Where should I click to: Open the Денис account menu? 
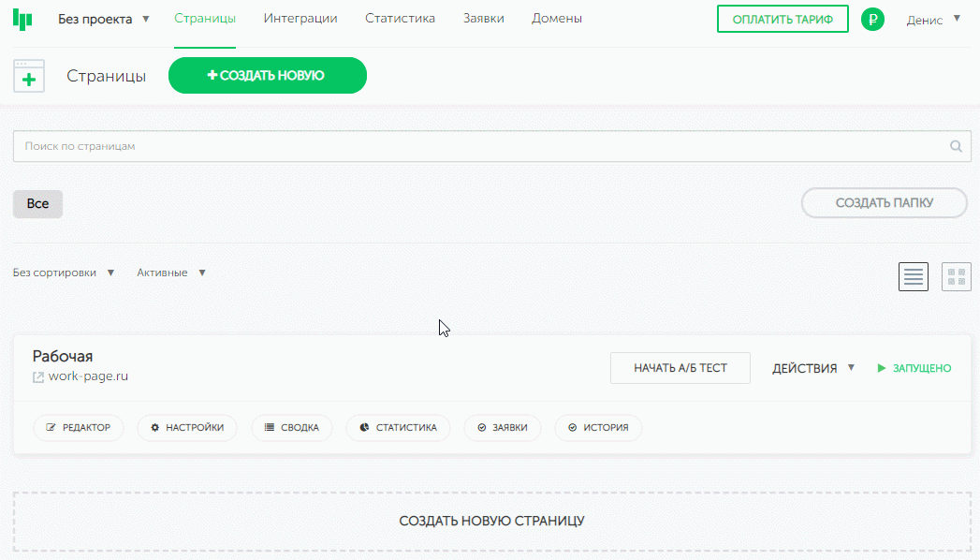pos(932,20)
